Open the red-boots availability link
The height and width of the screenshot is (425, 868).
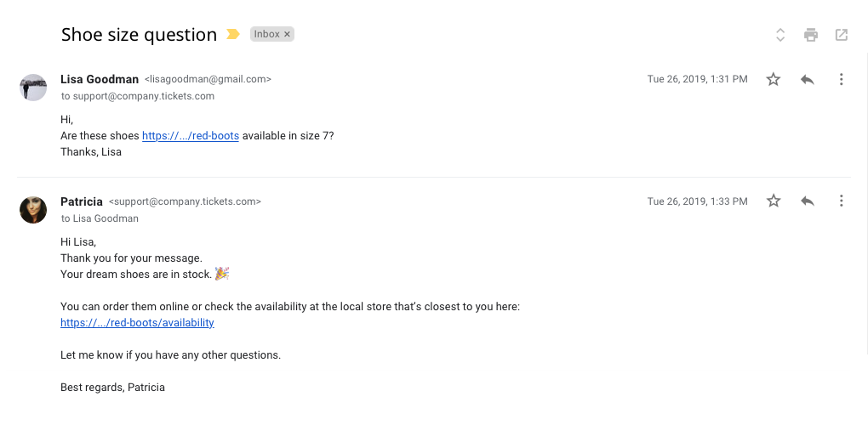[137, 323]
